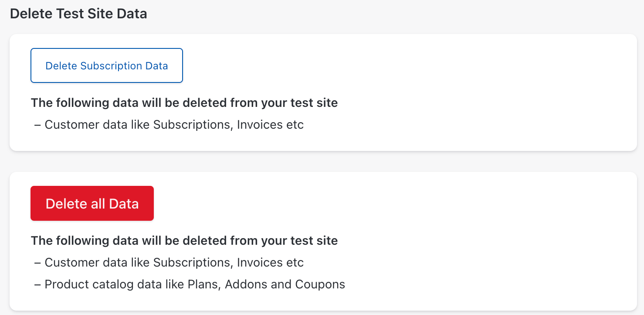This screenshot has width=644, height=315.
Task: Click bold deletion notice under Delete all Data
Action: [x=184, y=241]
